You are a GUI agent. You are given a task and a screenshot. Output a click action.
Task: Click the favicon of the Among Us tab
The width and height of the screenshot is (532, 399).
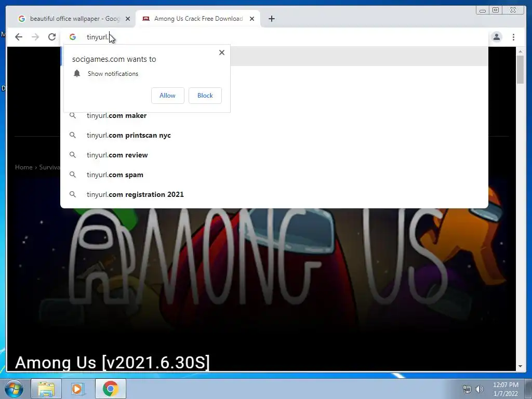coord(146,19)
